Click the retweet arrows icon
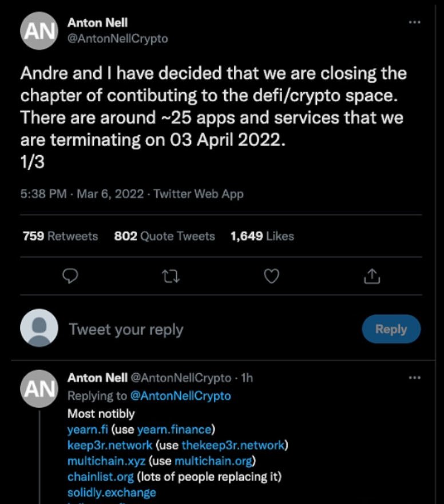 click(171, 277)
